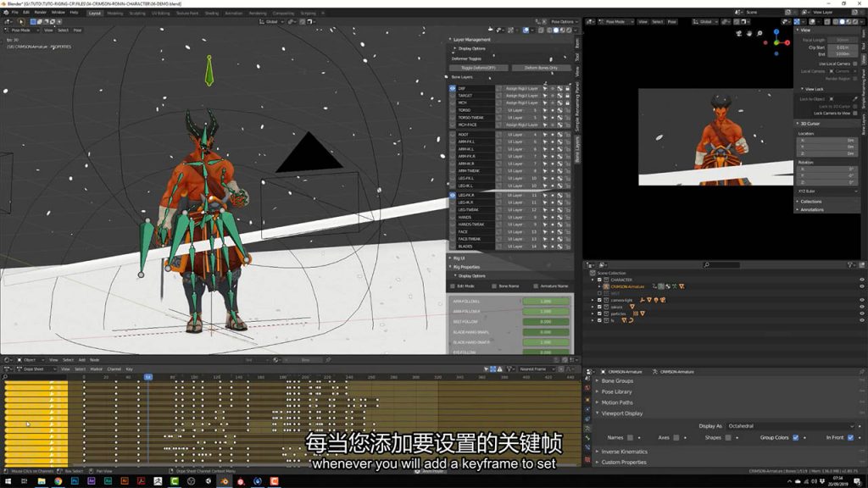This screenshot has width=868, height=488.
Task: Open the Pose Mode selector in main viewport
Action: [x=24, y=30]
